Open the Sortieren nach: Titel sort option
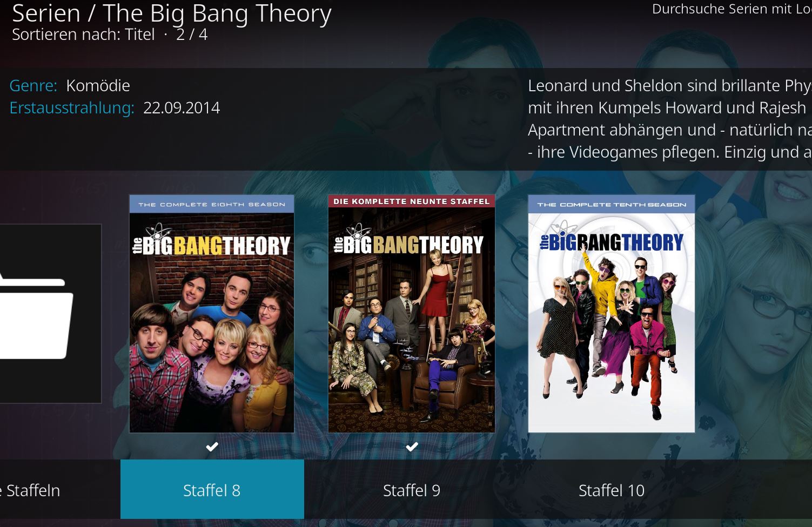The image size is (812, 527). click(x=83, y=35)
